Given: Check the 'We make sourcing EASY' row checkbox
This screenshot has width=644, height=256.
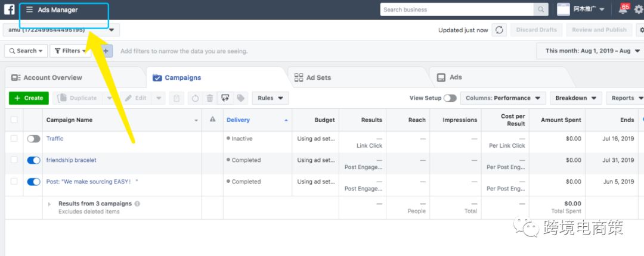Looking at the screenshot, I should click(14, 182).
